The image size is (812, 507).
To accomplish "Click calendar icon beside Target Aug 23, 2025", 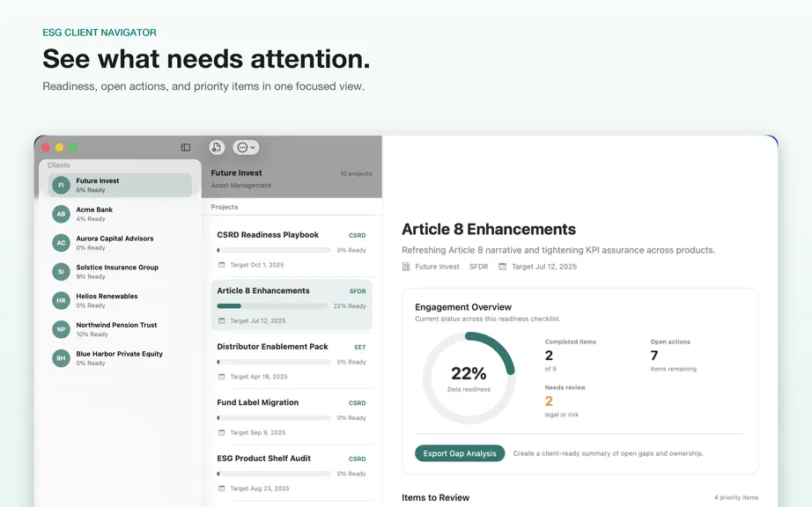I will point(222,489).
